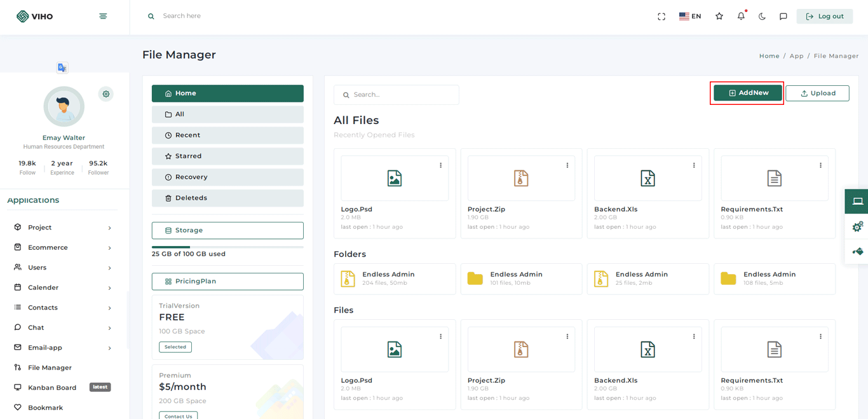Collapse the sidebar using the hamburger toggle

click(103, 16)
